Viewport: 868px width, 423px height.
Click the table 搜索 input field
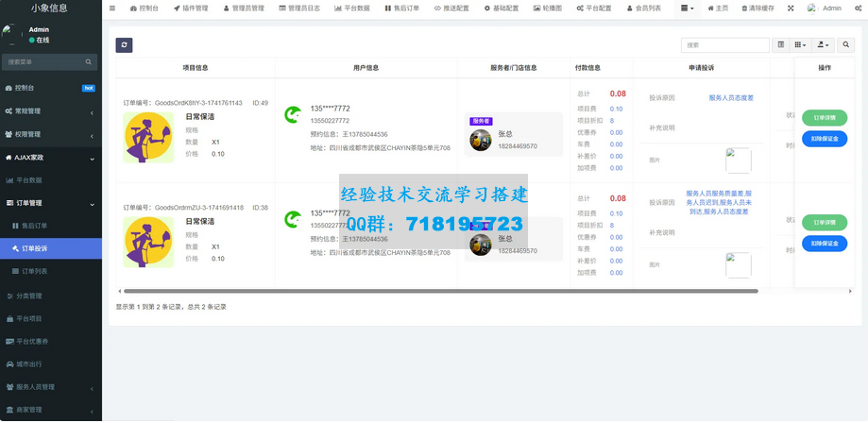(725, 44)
